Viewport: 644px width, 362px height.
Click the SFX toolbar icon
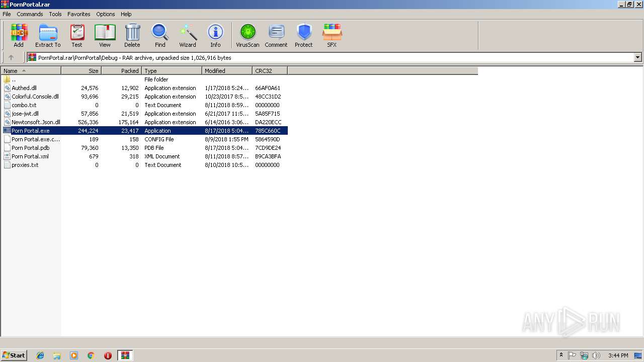pyautogui.click(x=332, y=35)
